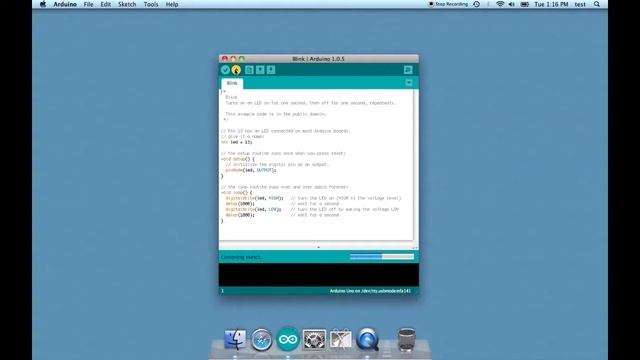The width and height of the screenshot is (640, 360).
Task: Open the File menu
Action: 88,4
